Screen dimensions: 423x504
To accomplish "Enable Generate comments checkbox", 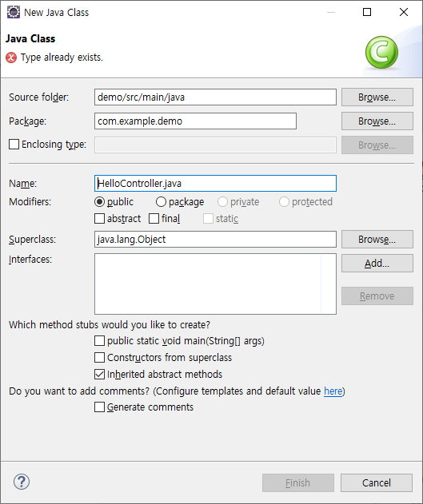I will pyautogui.click(x=100, y=407).
